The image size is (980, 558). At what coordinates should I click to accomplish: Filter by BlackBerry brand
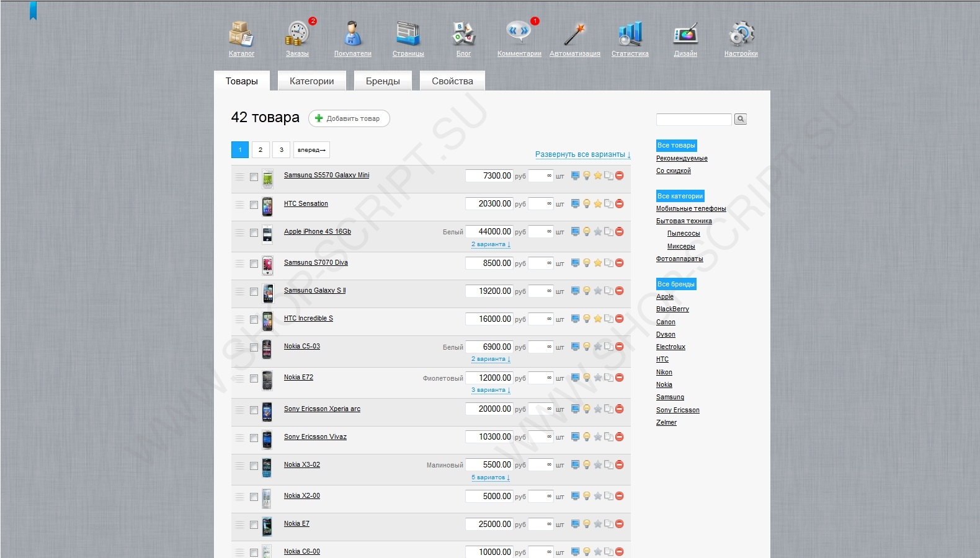click(x=672, y=309)
